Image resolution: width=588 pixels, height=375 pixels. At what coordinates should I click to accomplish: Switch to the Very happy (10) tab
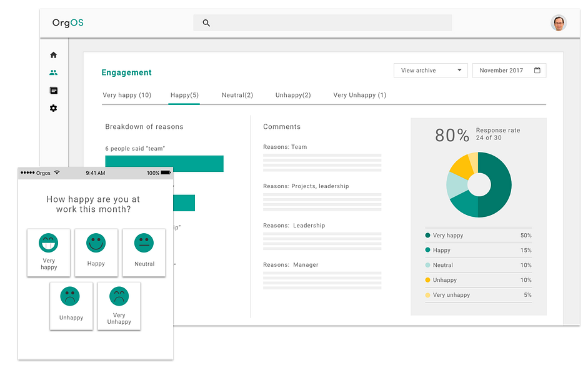(127, 95)
